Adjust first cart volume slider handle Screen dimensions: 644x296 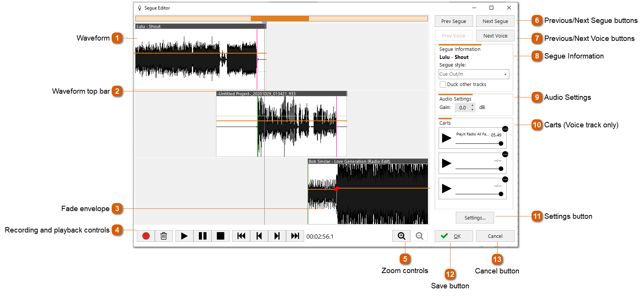(x=501, y=143)
